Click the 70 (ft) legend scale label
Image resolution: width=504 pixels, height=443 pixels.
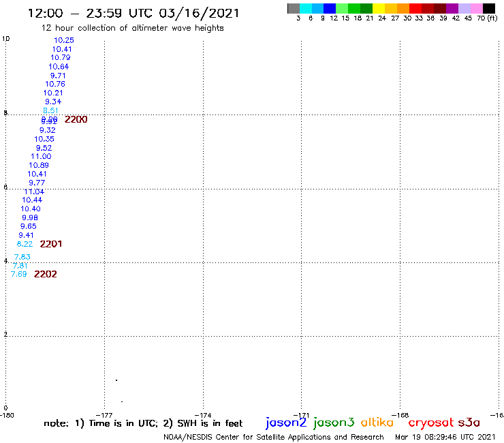point(487,18)
